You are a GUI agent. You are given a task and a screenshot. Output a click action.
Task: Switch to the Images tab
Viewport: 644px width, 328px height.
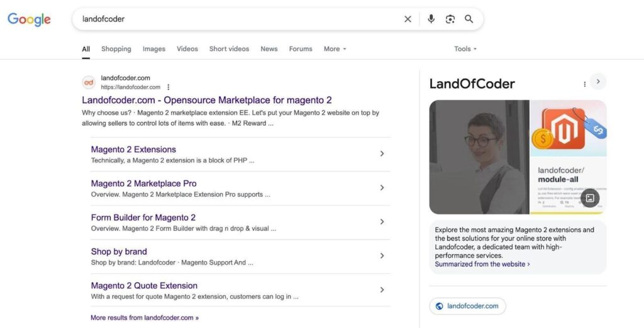point(153,49)
